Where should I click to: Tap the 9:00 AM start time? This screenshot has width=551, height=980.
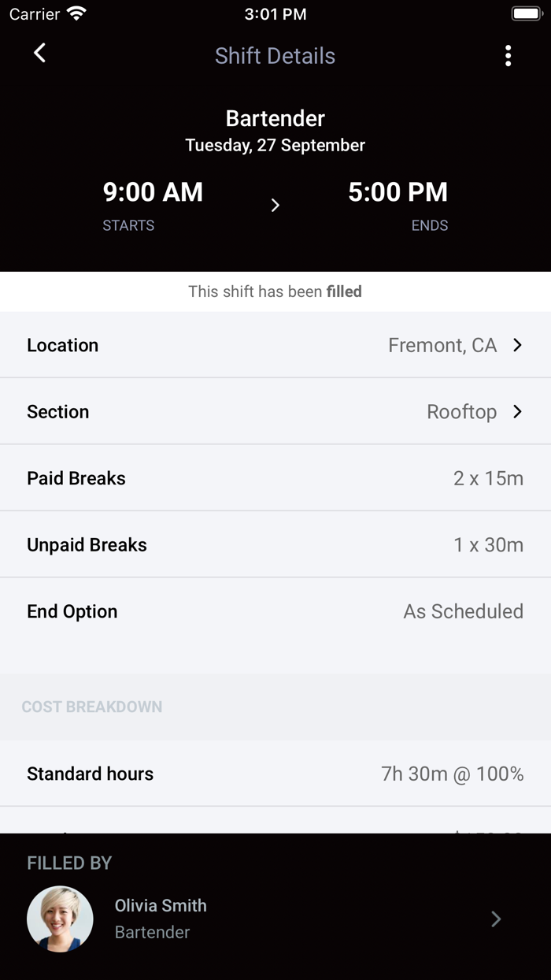(x=153, y=192)
